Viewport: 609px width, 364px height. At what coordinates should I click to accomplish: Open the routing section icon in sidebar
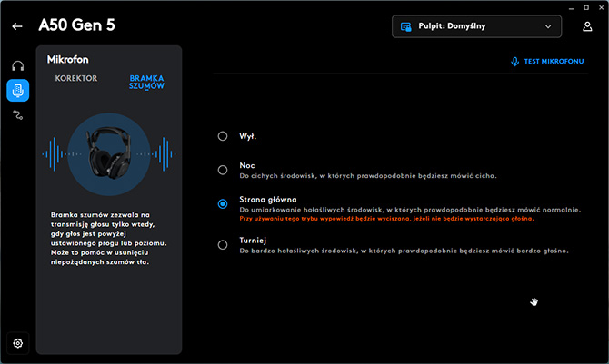click(18, 115)
